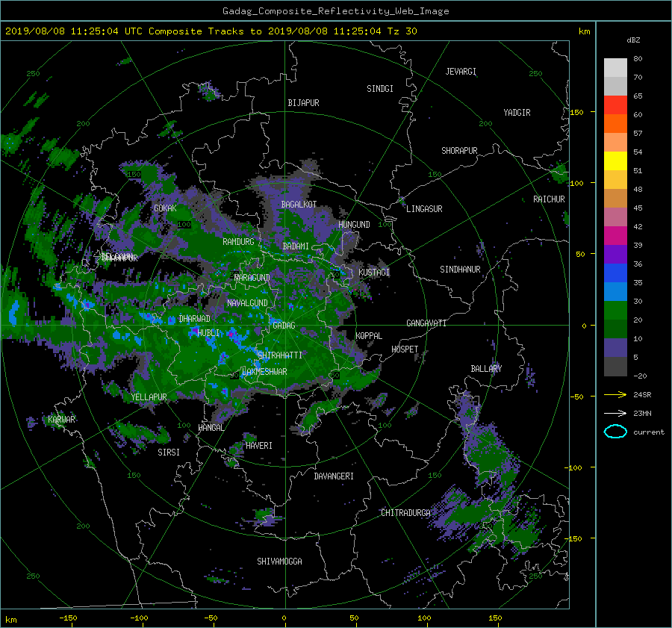Select the light gray 70–80 dBZ legend band
The height and width of the screenshot is (628, 672).
[615, 68]
